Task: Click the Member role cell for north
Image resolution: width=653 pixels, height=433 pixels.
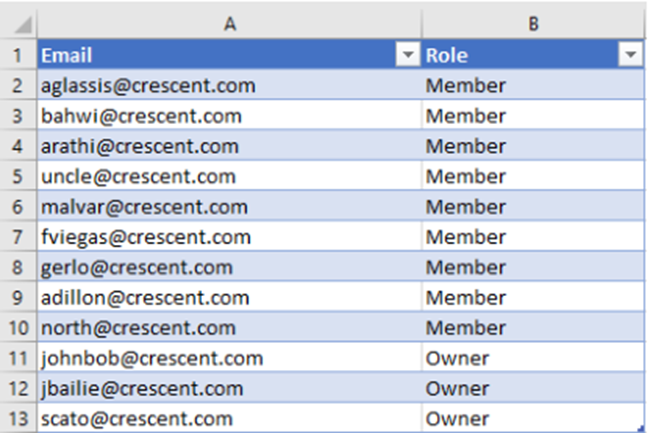Action: point(466,328)
